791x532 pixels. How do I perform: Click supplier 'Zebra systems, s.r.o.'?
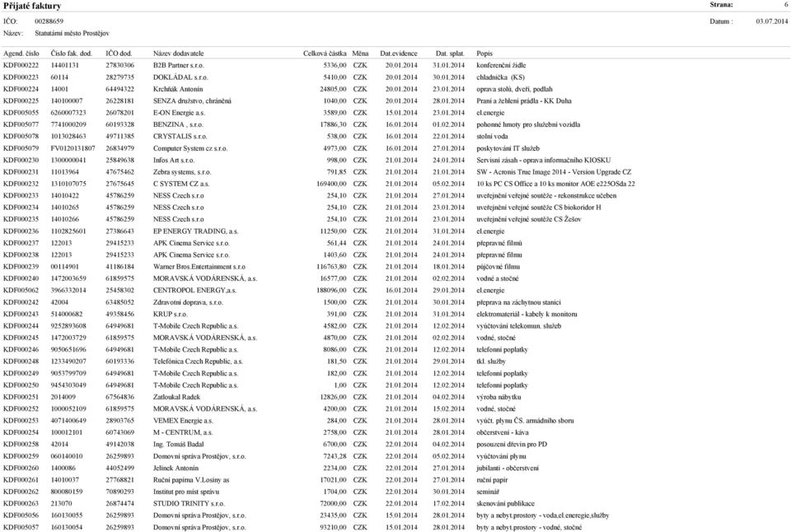(x=182, y=172)
